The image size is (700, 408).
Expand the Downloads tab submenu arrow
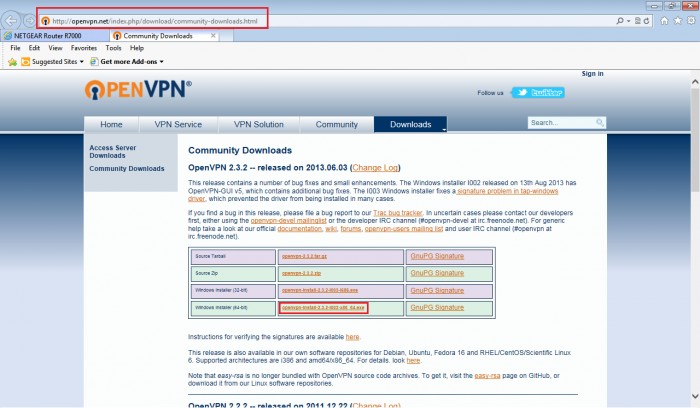(444, 129)
